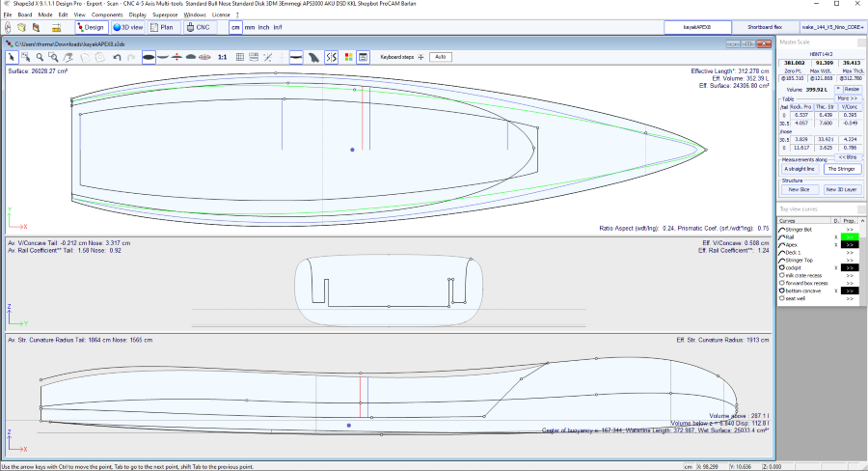Click the Keyboard steps Auto field
This screenshot has width=868, height=471.
(440, 57)
